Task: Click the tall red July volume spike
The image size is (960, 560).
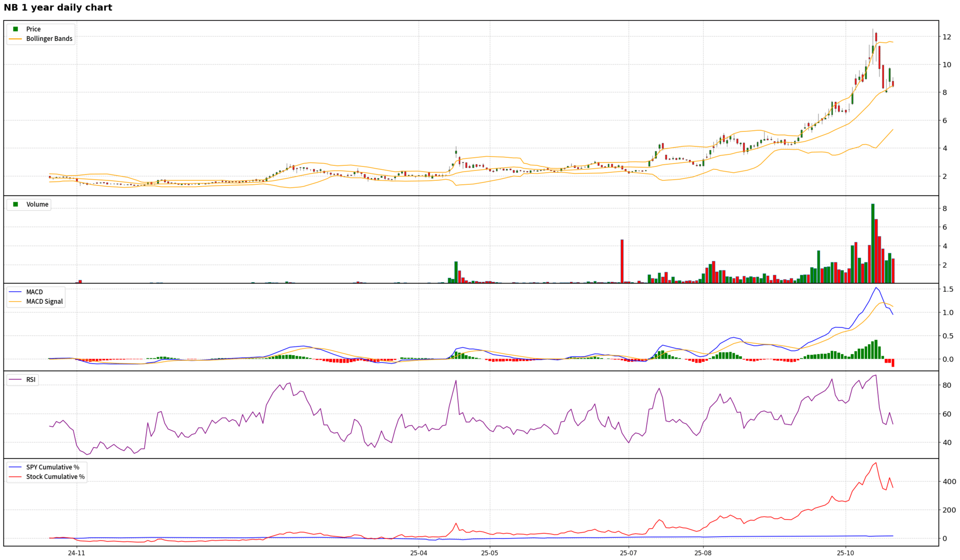Action: pyautogui.click(x=622, y=261)
